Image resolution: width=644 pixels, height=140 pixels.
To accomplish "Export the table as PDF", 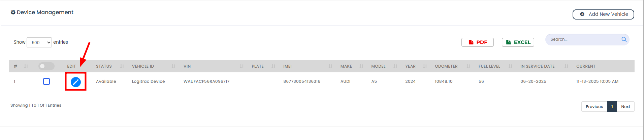I will click(477, 42).
